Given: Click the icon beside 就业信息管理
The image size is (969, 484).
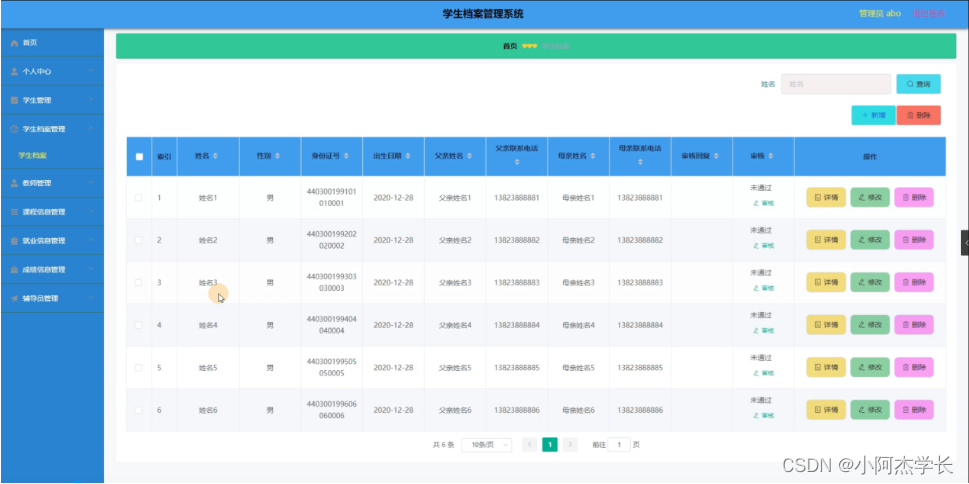Looking at the screenshot, I should coord(14,241).
